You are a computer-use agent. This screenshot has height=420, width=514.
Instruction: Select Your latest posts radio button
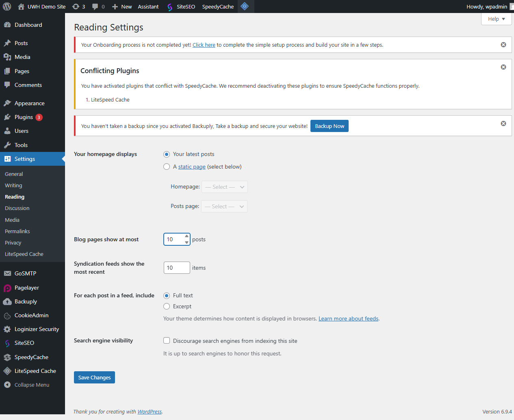point(167,154)
